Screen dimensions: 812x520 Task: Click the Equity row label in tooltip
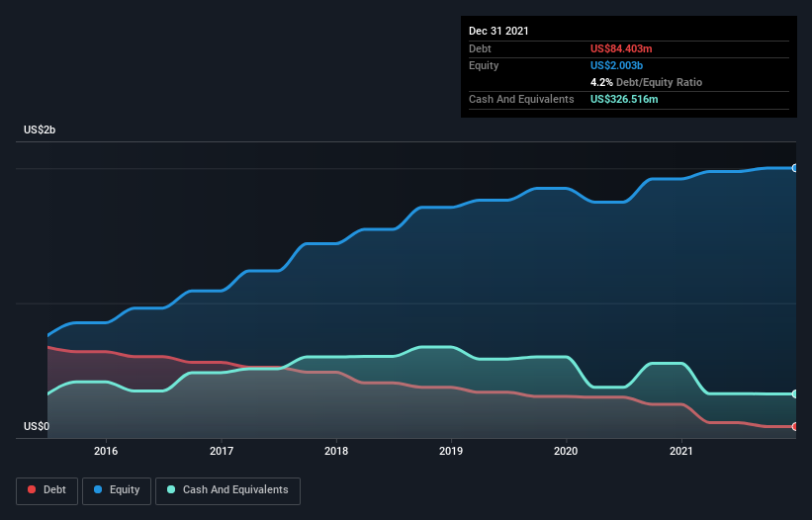pos(484,65)
